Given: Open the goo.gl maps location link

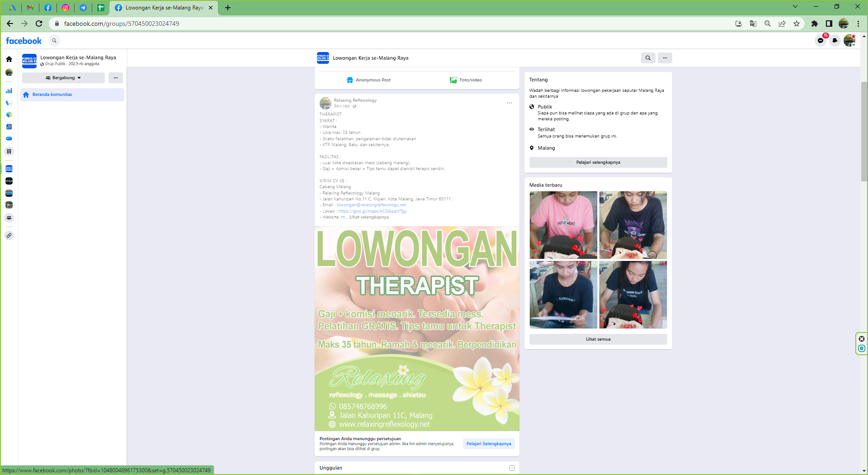Looking at the screenshot, I should tap(373, 211).
